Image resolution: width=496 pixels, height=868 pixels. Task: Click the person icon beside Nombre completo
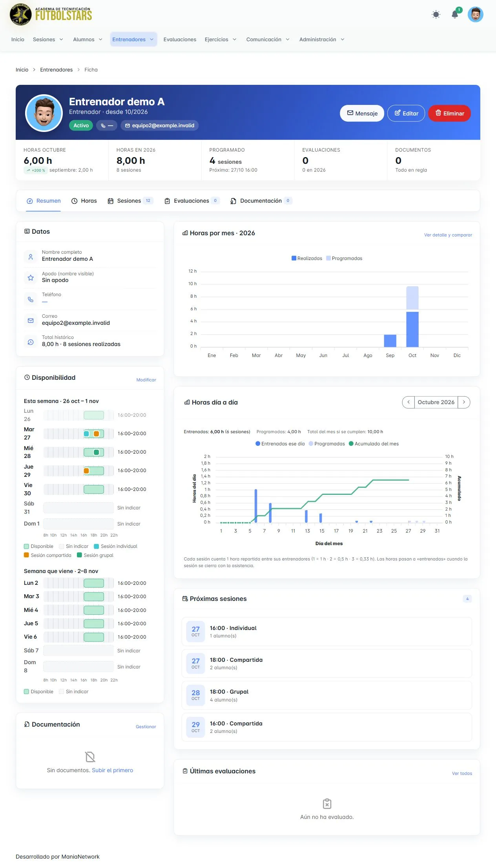(31, 257)
